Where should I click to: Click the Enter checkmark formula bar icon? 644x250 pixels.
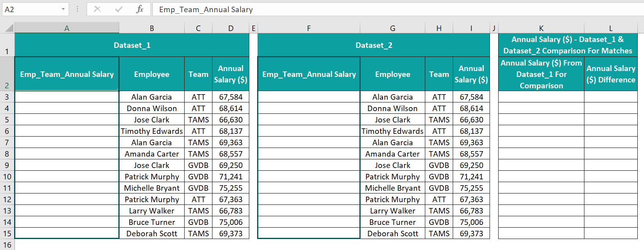click(x=119, y=9)
